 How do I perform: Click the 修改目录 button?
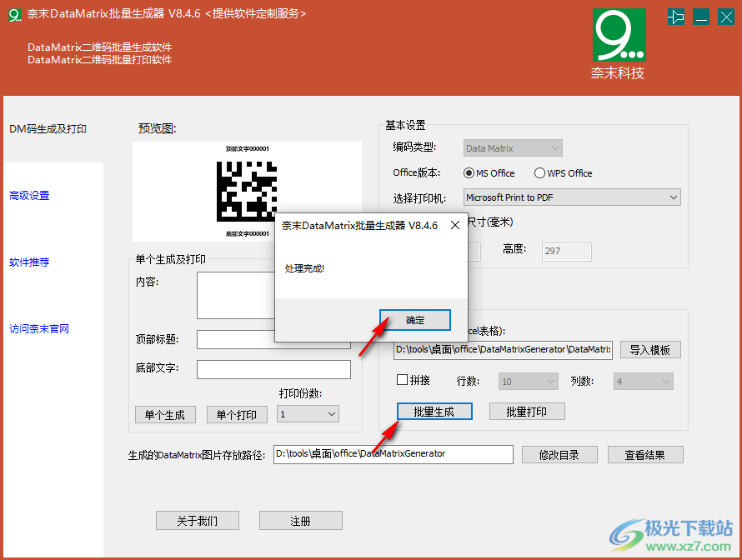(559, 455)
